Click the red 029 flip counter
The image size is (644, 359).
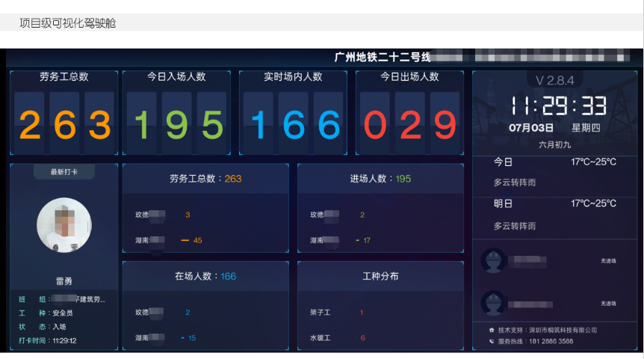pos(409,124)
